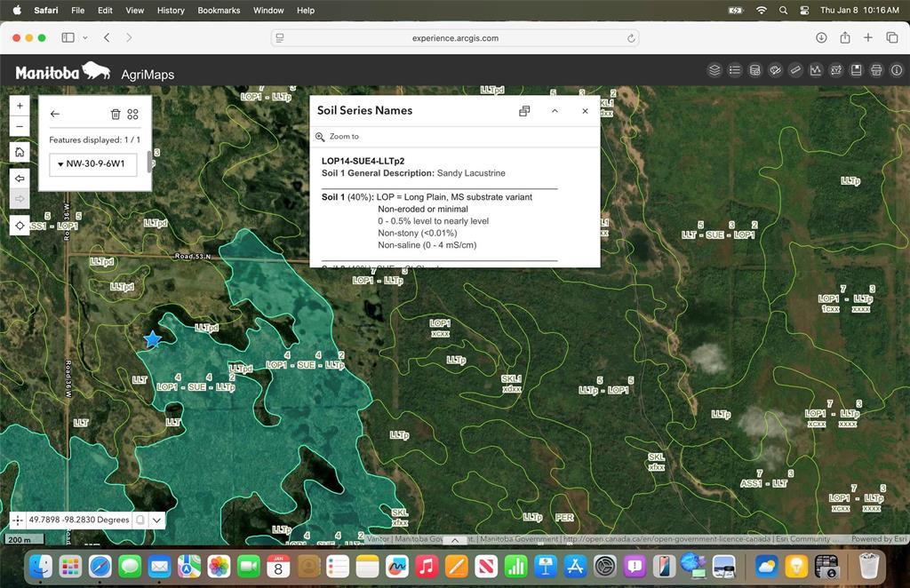Open the Bookmarks tool
This screenshot has height=588, width=910.
point(856,70)
